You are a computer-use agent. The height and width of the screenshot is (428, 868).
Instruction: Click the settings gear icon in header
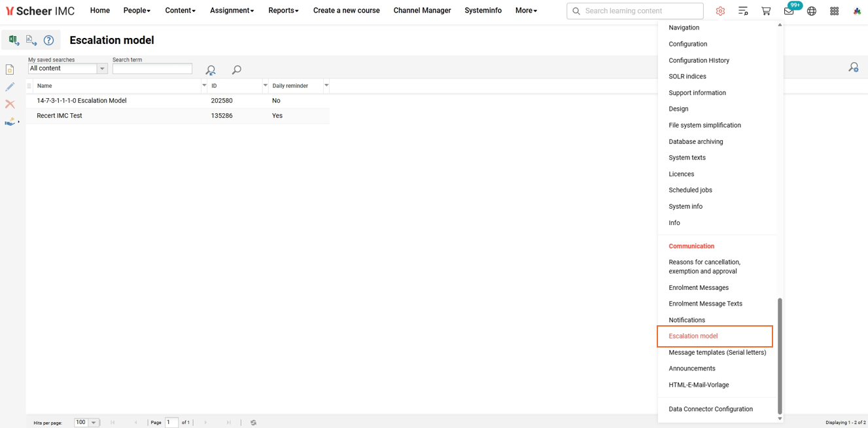(720, 10)
